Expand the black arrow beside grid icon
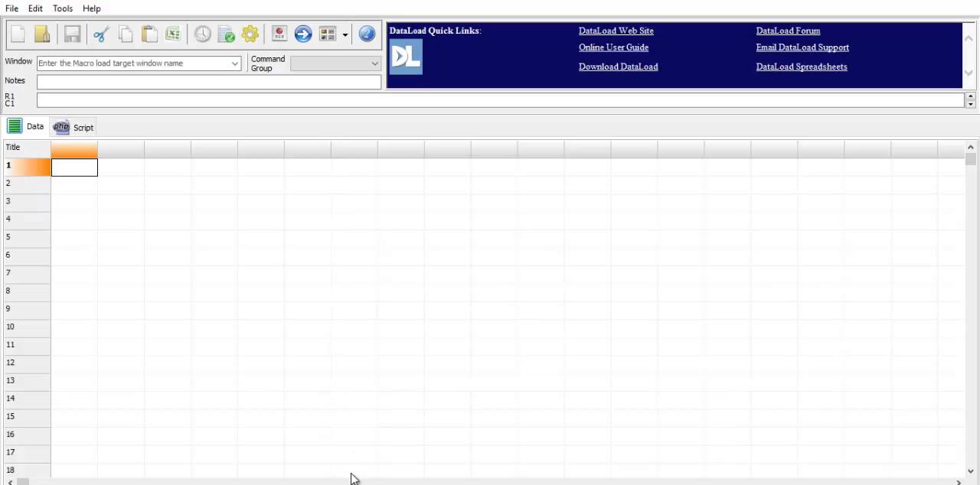This screenshot has width=980, height=485. pos(345,34)
